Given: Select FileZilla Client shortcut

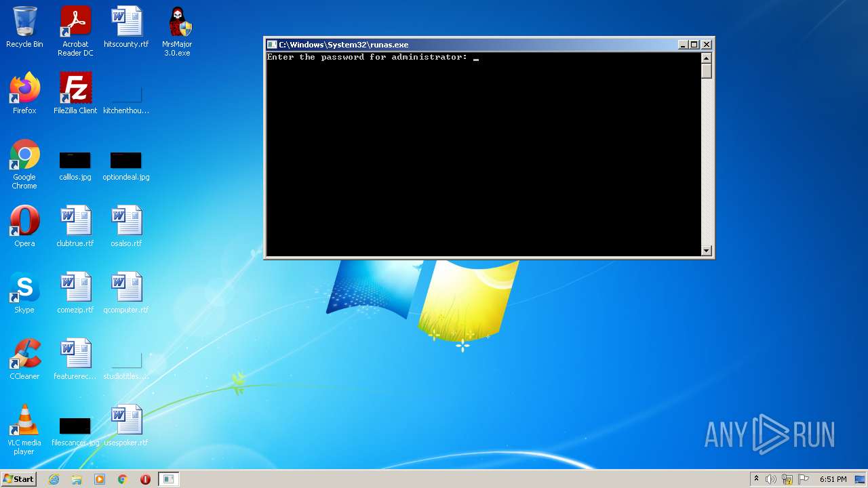Looking at the screenshot, I should click(75, 94).
